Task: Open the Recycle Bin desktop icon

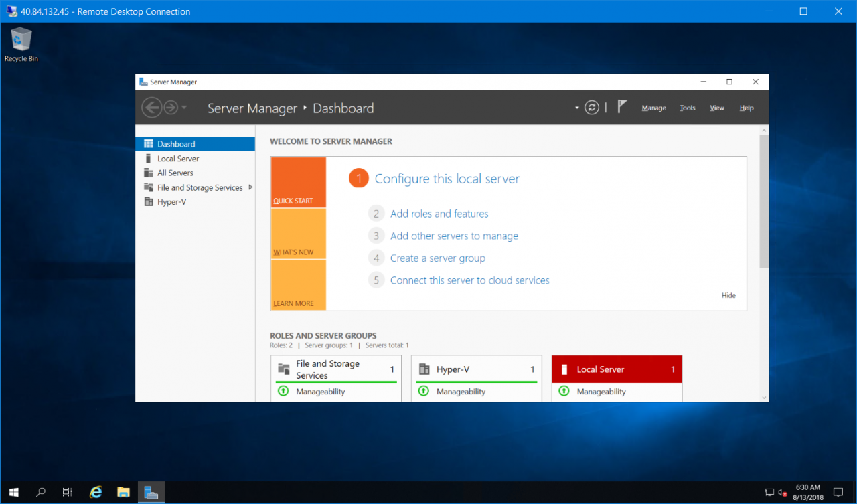Action: pos(21,45)
